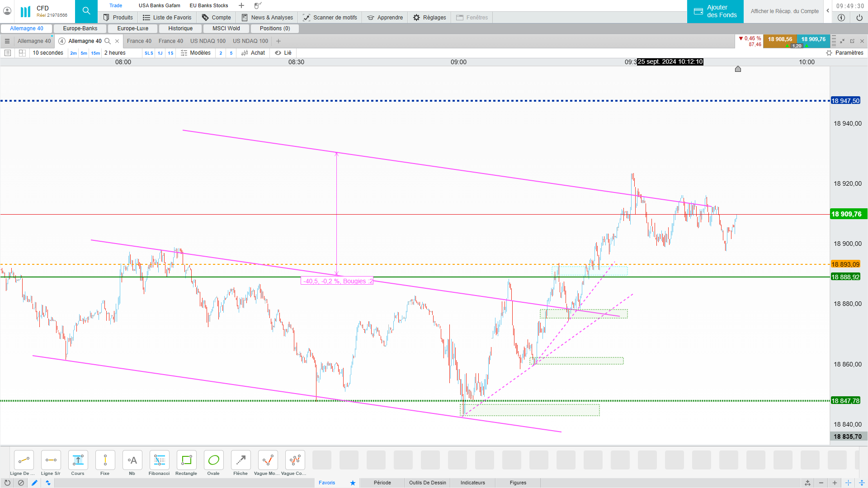Activate the Cours measuring tool
Screen dimensions: 868x488
tap(78, 460)
